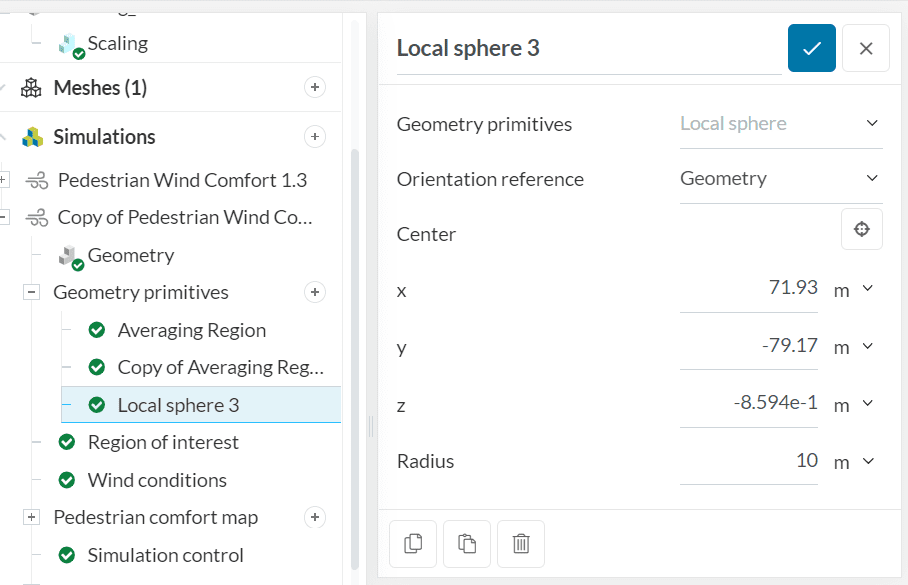Edit the Local sphere 3 name field
The image size is (908, 585).
(x=587, y=48)
